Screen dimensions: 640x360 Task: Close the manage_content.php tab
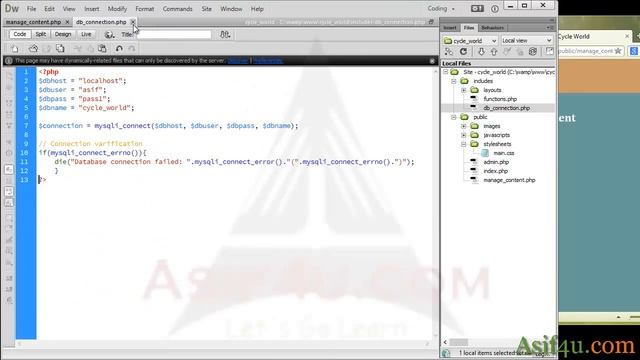[x=67, y=22]
